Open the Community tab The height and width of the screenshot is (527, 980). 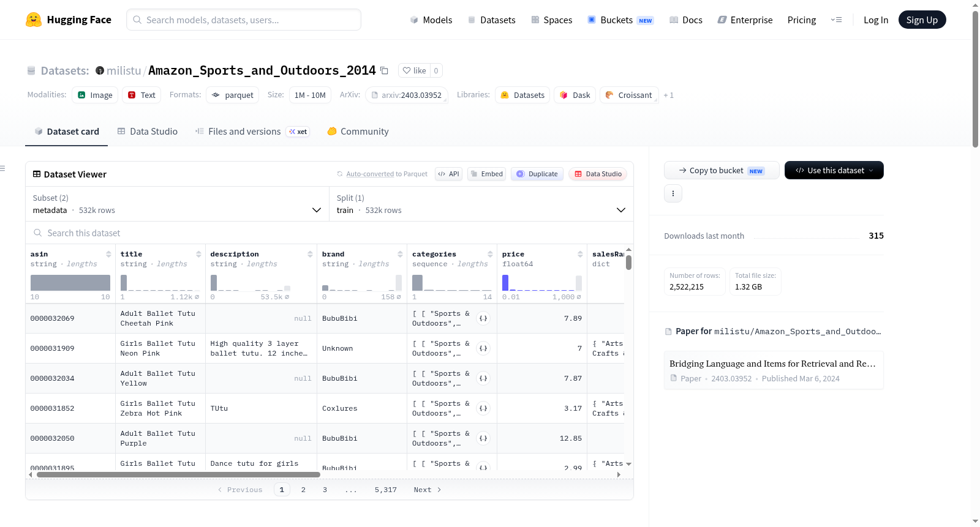coord(358,132)
